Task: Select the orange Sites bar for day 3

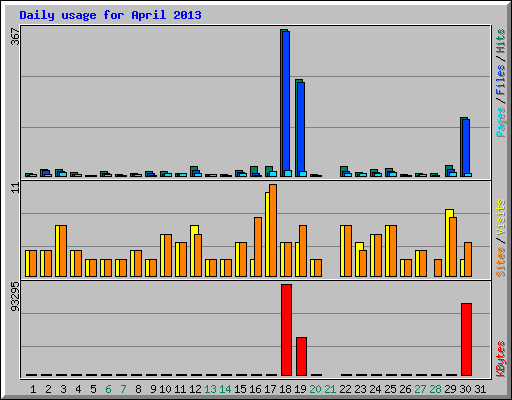Action: (x=63, y=251)
